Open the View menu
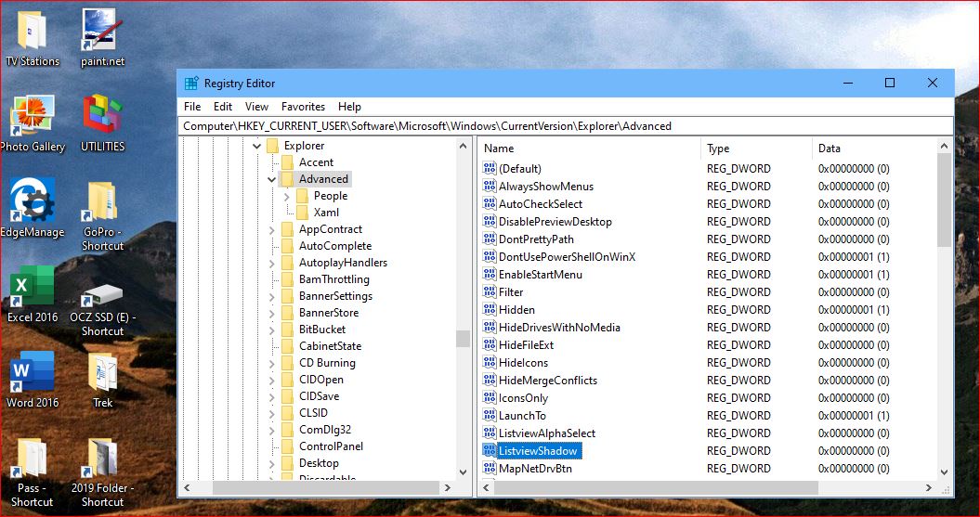Viewport: 980px width, 517px height. [x=256, y=107]
